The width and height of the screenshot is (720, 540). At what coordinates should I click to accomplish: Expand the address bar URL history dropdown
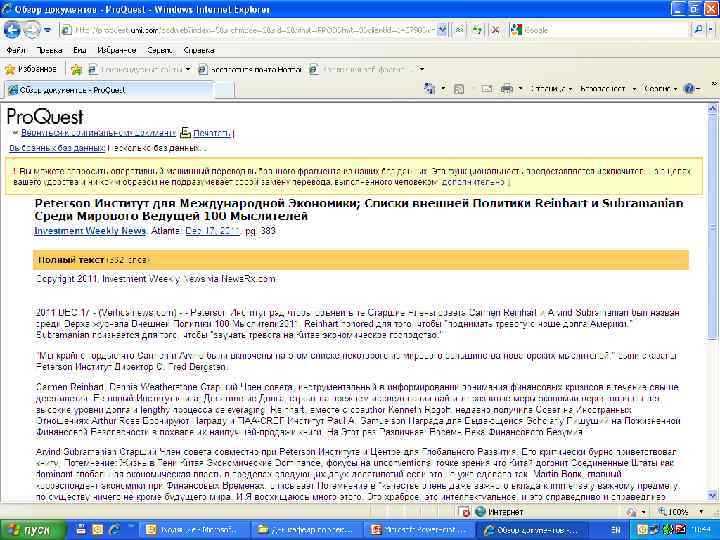pos(442,30)
